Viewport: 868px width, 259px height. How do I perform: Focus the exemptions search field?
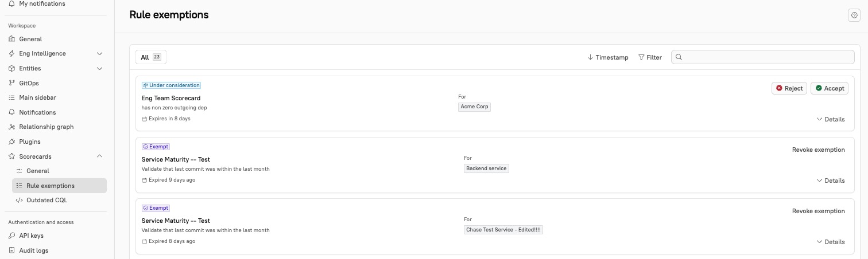click(763, 57)
